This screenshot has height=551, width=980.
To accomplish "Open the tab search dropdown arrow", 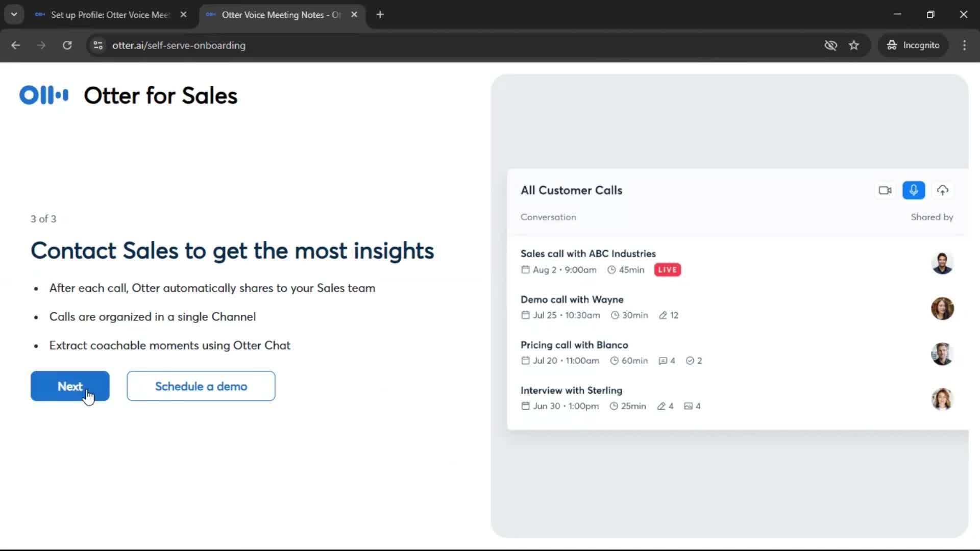I will point(14,15).
